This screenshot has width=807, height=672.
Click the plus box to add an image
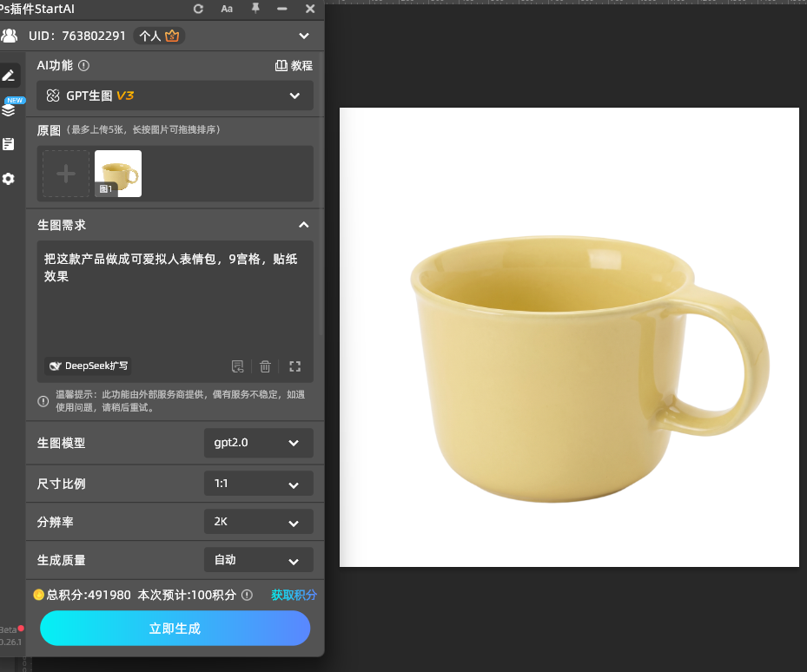click(x=66, y=174)
